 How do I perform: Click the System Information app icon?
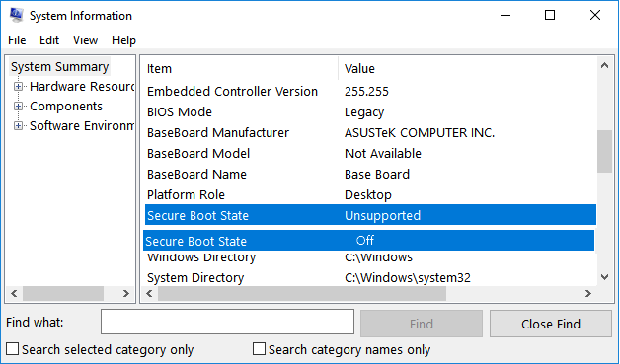tap(16, 15)
